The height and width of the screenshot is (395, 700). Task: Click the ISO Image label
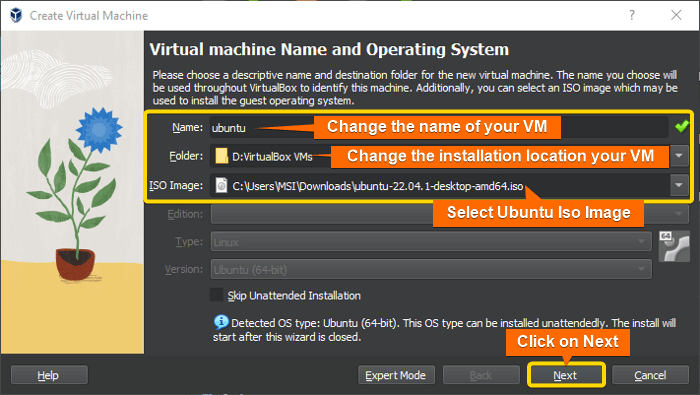(176, 185)
